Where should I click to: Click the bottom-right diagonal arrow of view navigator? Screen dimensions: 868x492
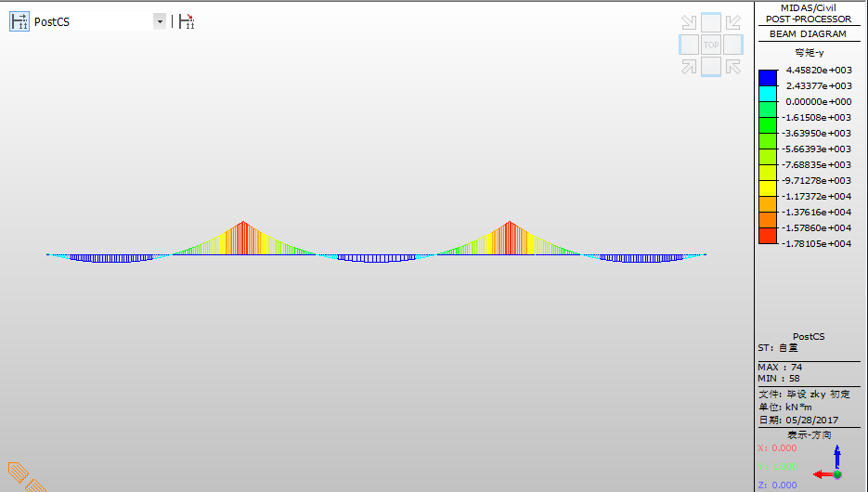(733, 67)
